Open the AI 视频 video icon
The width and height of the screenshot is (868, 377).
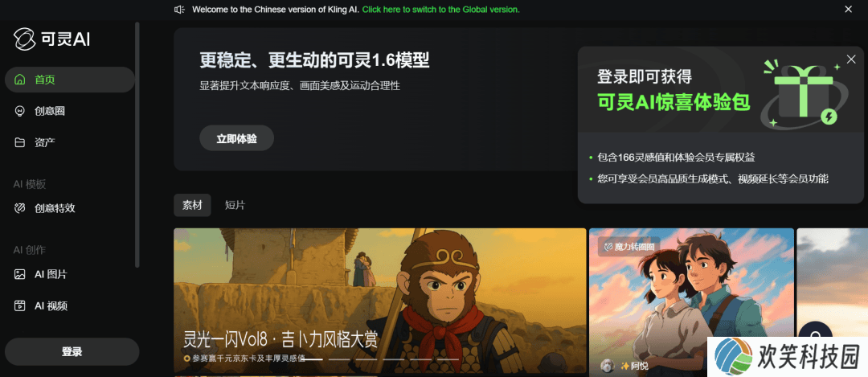click(x=20, y=305)
